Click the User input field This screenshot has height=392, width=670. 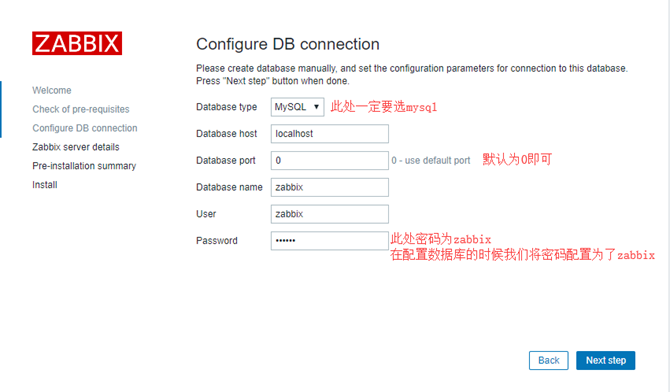click(329, 214)
